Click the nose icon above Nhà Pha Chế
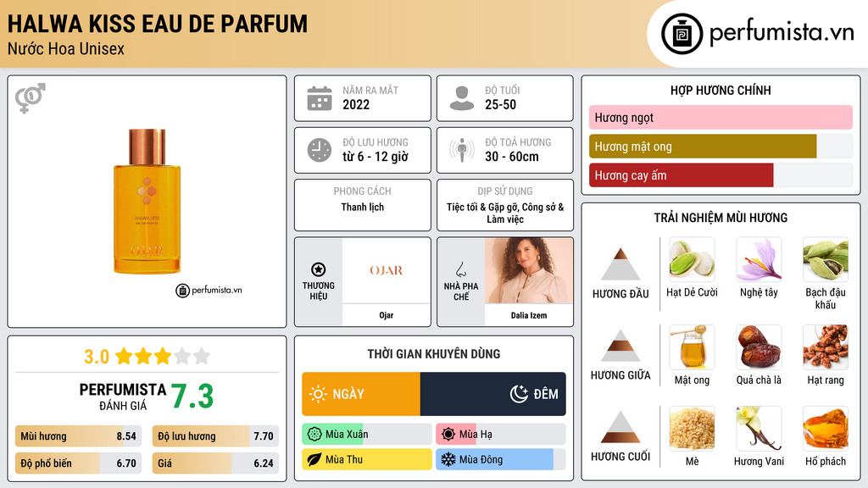The height and width of the screenshot is (488, 868). coord(460,269)
